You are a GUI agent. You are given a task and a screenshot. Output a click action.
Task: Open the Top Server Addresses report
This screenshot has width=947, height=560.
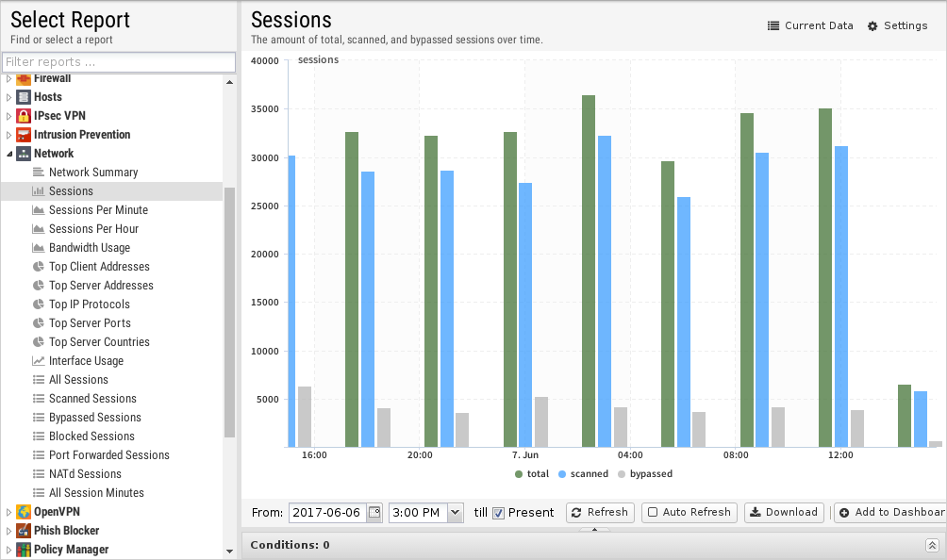point(101,286)
